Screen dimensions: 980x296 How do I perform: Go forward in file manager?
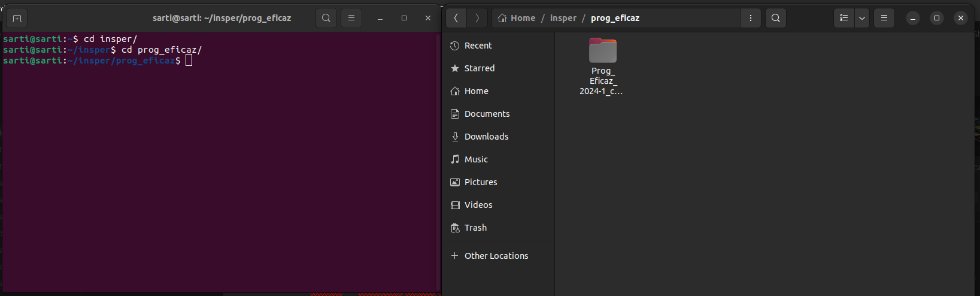click(x=477, y=18)
